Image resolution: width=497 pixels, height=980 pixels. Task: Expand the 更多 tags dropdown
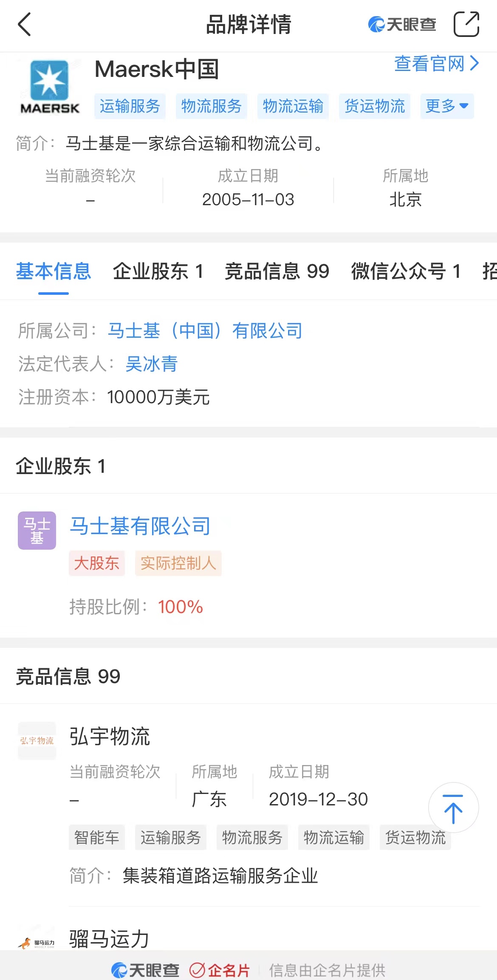coord(447,106)
